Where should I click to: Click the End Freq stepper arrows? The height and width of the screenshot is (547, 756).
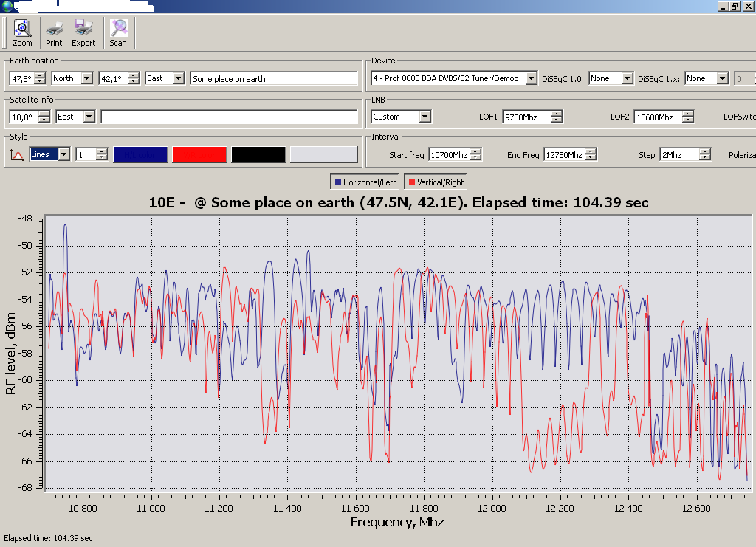(x=591, y=155)
